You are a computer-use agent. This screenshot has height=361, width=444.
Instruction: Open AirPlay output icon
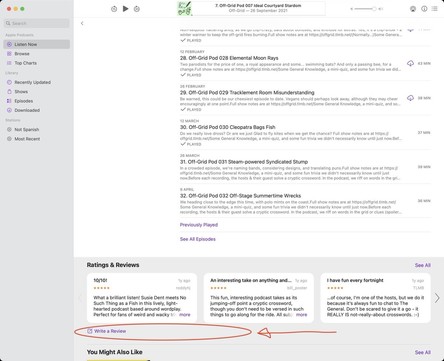click(x=413, y=9)
